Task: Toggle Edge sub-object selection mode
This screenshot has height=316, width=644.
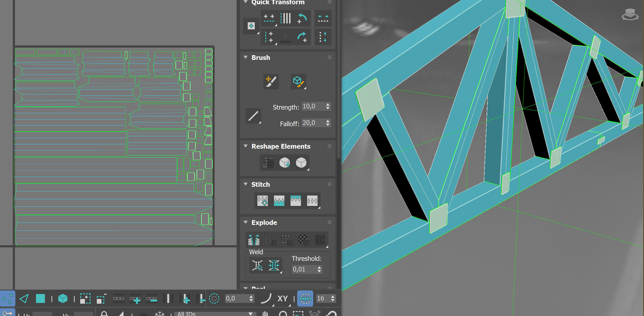Action: tap(24, 298)
